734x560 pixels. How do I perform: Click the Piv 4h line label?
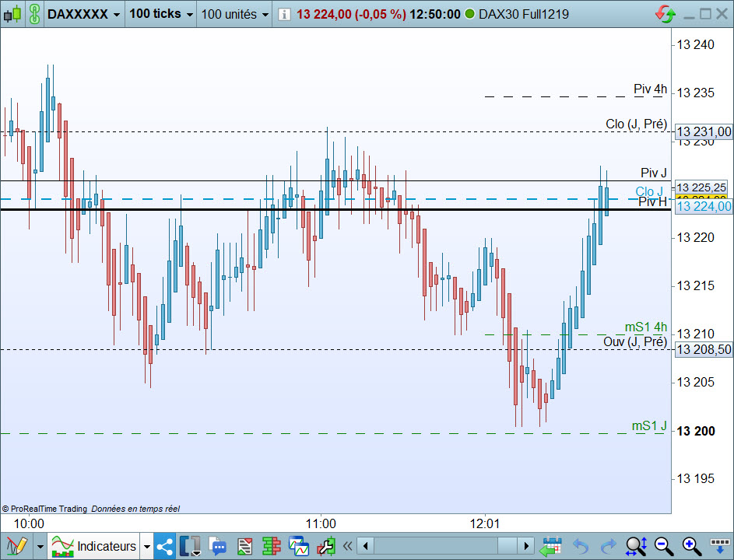click(650, 89)
